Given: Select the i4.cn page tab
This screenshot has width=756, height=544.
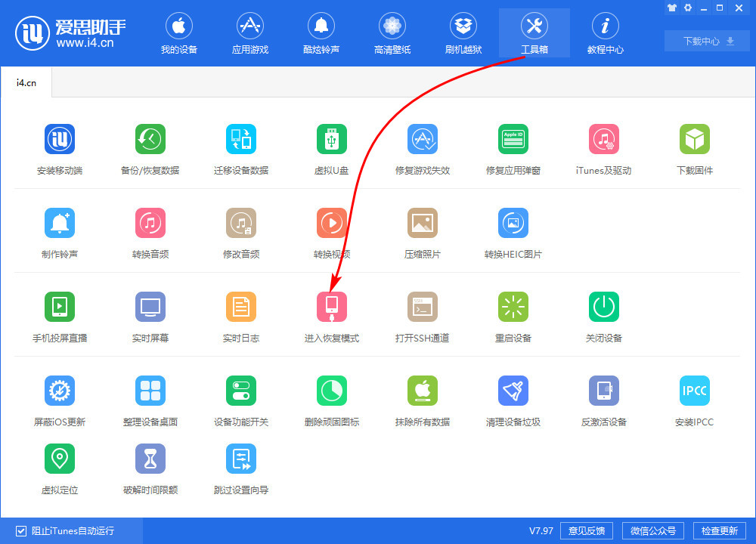Looking at the screenshot, I should 26,83.
